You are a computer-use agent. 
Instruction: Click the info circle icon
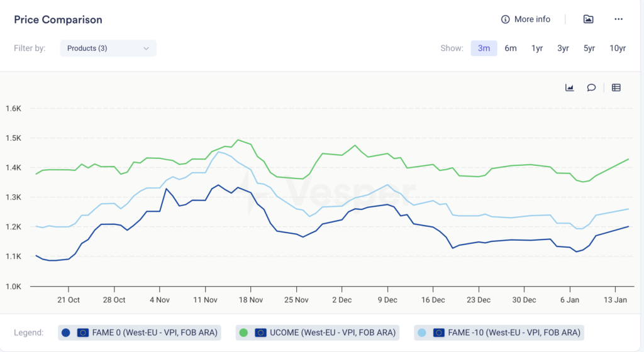505,19
